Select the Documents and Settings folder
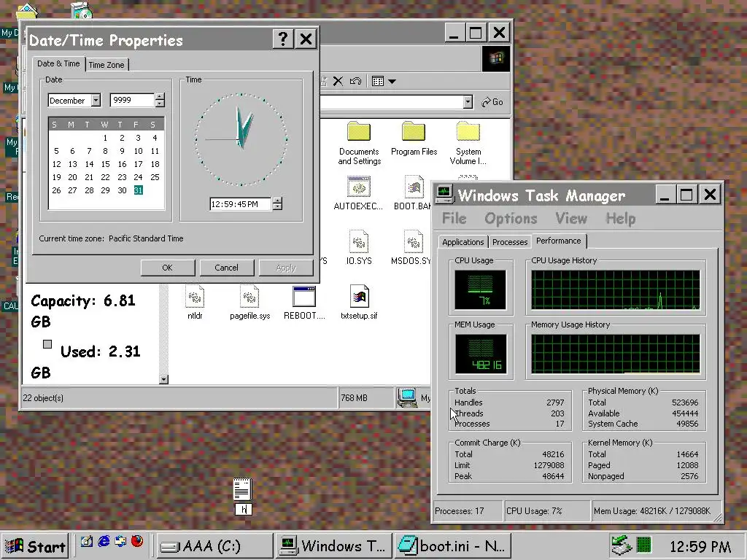Viewport: 747px width, 560px height. [359, 143]
